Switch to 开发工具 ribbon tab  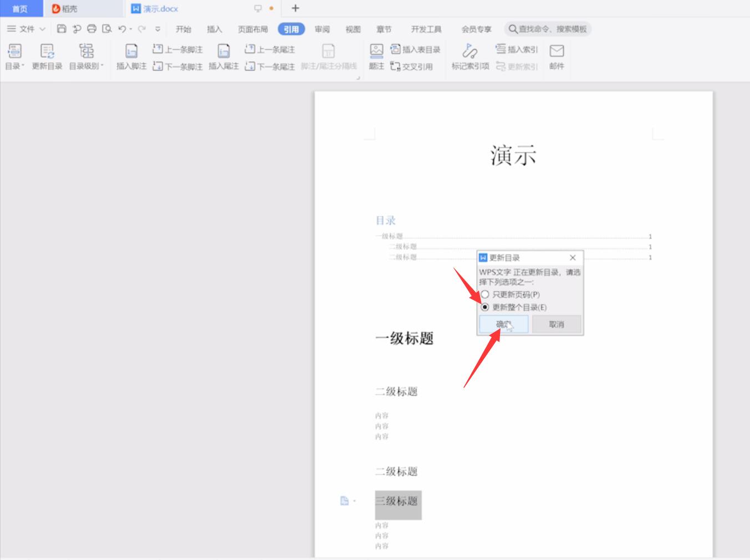[426, 29]
